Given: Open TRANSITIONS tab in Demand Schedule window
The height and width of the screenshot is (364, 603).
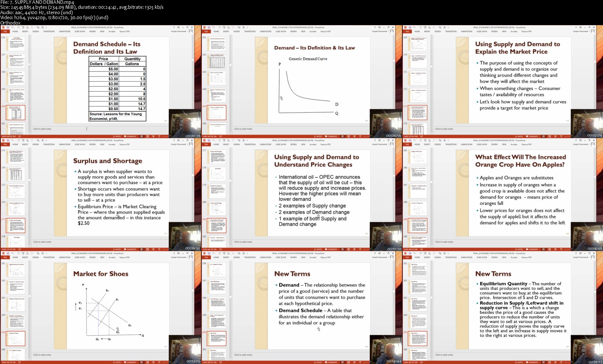Looking at the screenshot, I should tap(49, 31).
